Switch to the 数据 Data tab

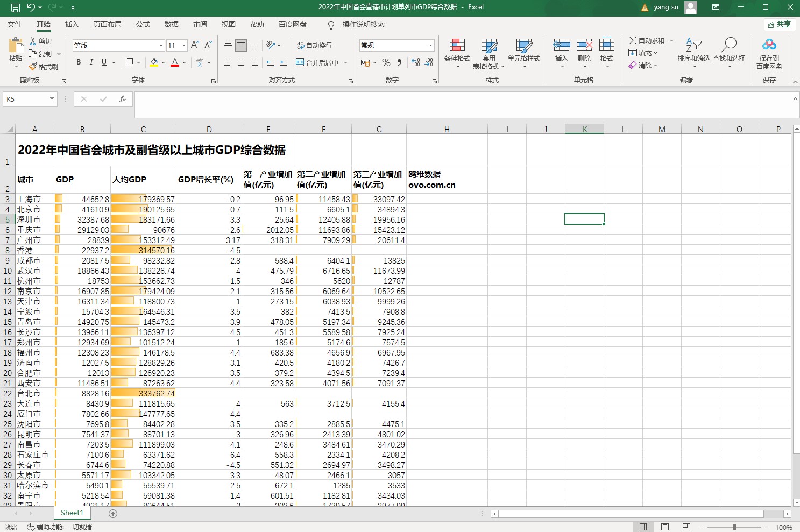point(172,24)
